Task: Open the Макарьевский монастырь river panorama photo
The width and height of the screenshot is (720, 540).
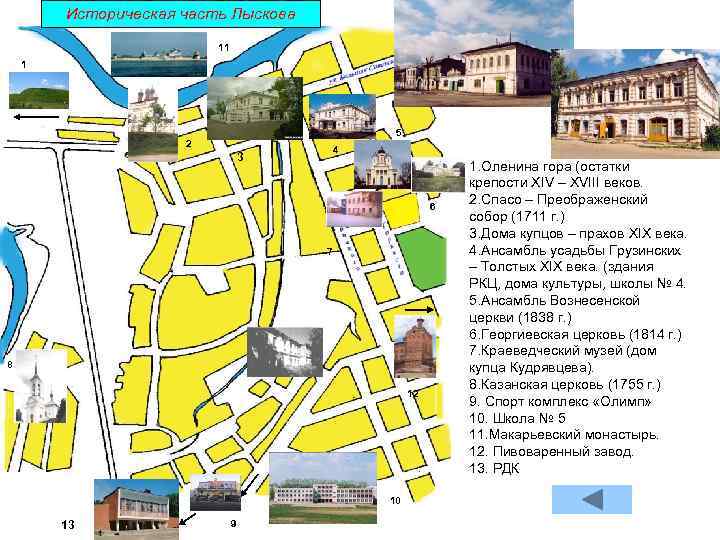Action: click(x=159, y=54)
